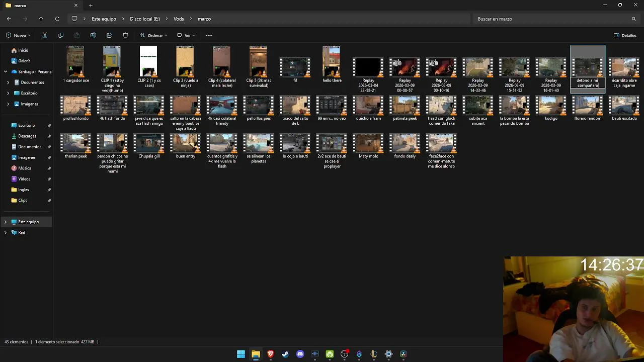
Task: Open the Ver view dropdown
Action: coord(186,35)
